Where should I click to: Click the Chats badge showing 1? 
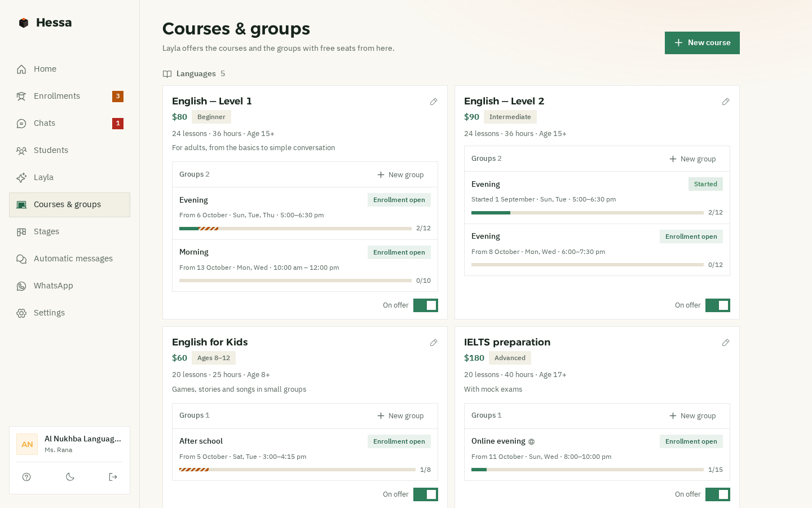point(118,124)
